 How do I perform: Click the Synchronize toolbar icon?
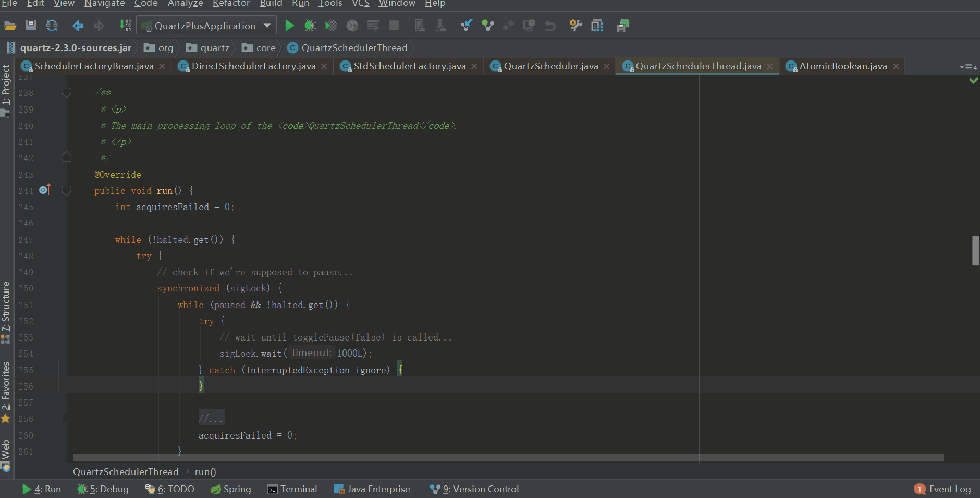52,26
